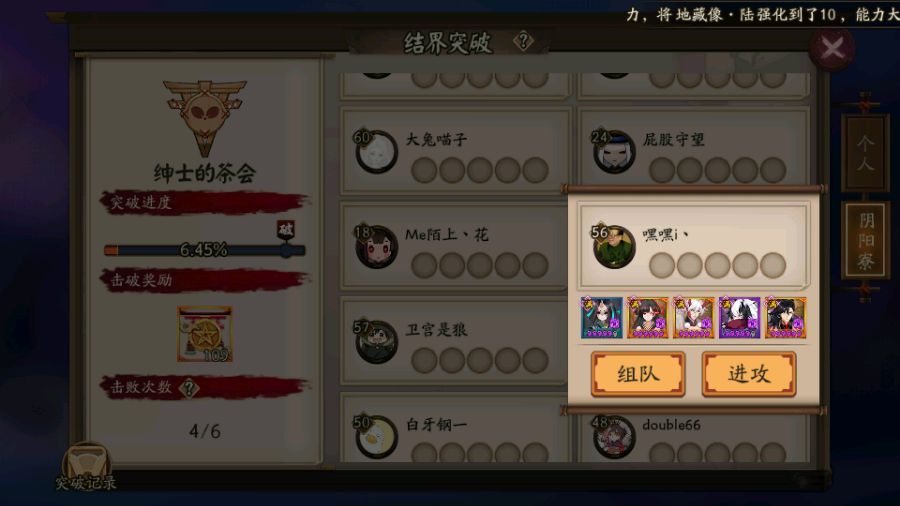Select opponent entry 白牙钢一
Image resolution: width=900 pixels, height=506 pixels.
(x=454, y=429)
